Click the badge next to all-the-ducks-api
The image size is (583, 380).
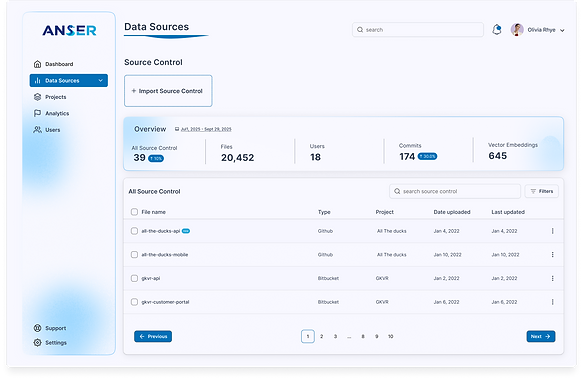(186, 231)
